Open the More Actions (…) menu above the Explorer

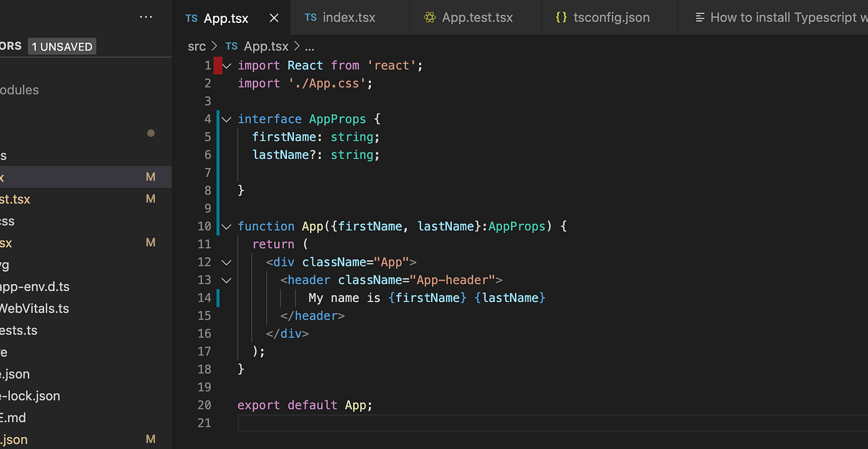(146, 17)
